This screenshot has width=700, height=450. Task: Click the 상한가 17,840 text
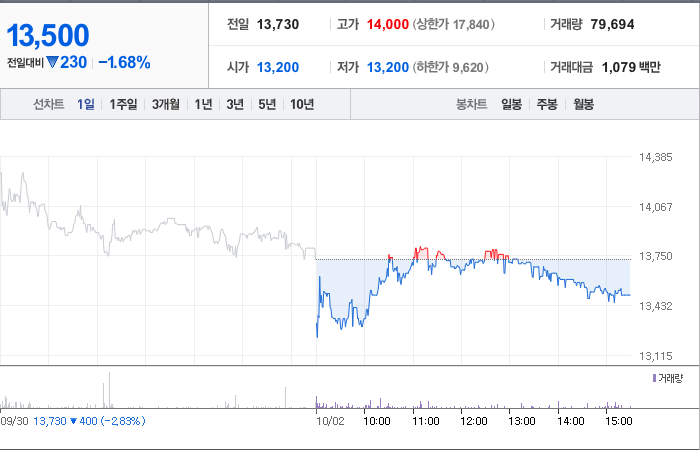point(454,24)
